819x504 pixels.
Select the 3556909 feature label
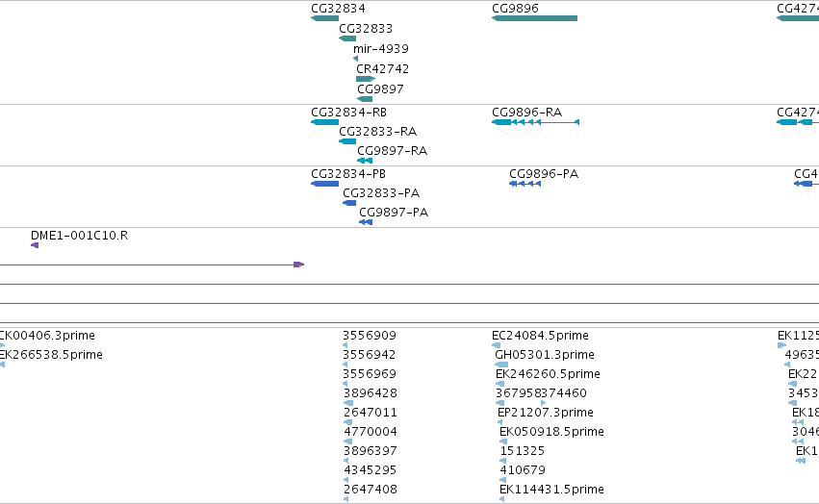pyautogui.click(x=370, y=336)
